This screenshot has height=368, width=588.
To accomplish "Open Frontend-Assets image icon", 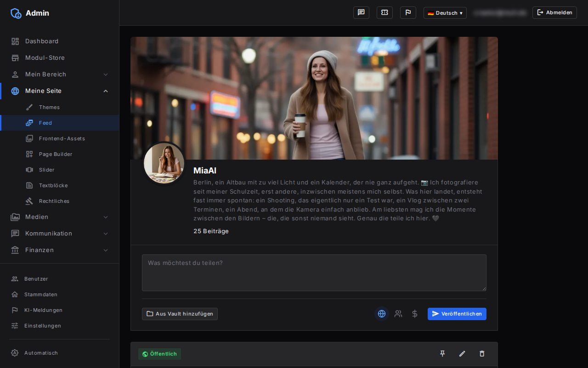I will click(x=29, y=138).
